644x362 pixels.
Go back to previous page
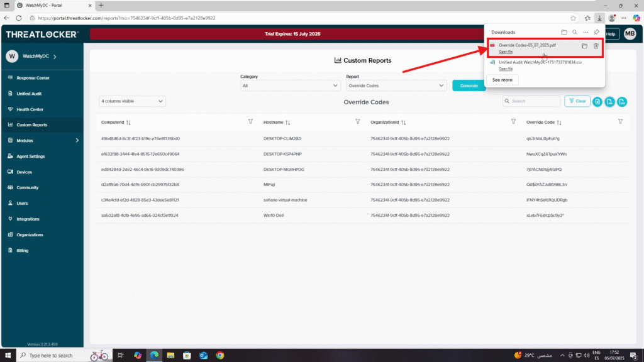pos(6,18)
